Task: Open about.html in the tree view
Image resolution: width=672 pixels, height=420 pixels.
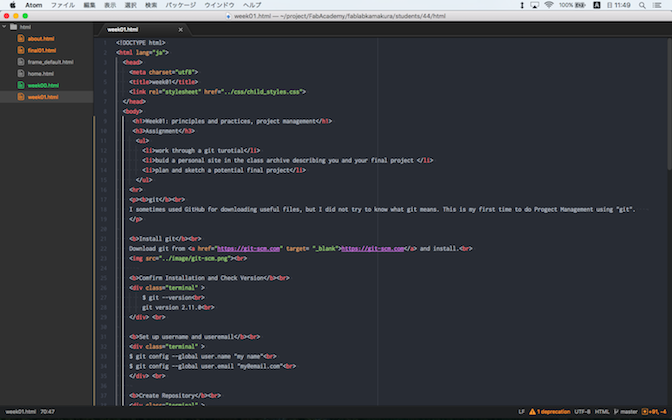Action: 41,39
